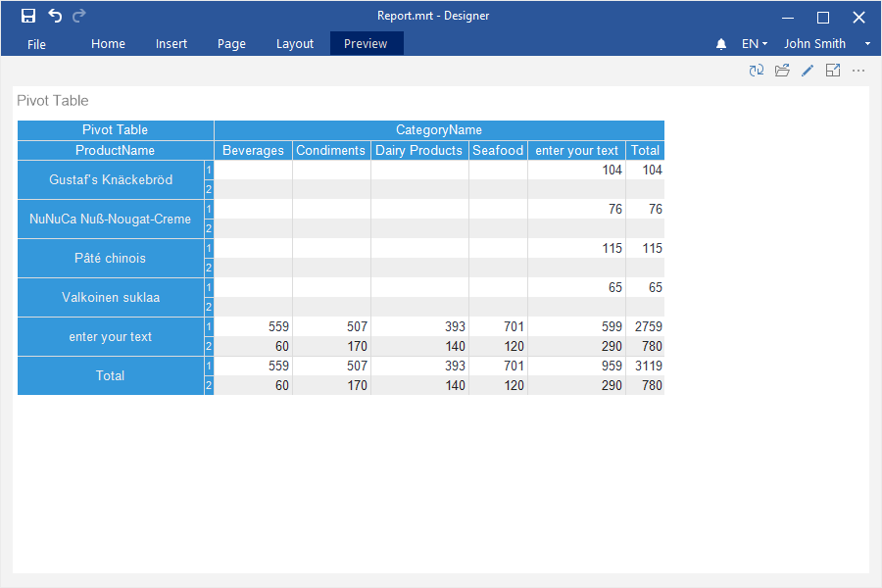The image size is (882, 588).
Task: Click the ProductName header cell
Action: click(x=116, y=150)
